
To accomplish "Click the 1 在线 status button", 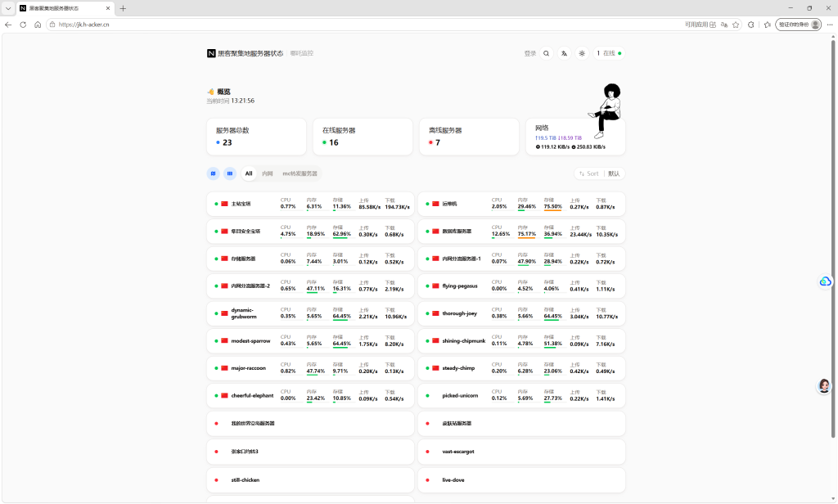I will [x=609, y=53].
